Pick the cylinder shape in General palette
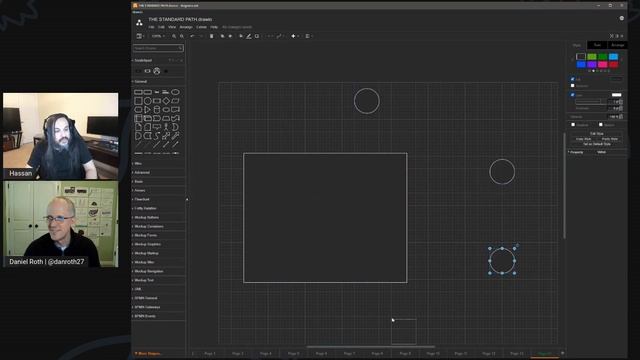 pos(157,110)
